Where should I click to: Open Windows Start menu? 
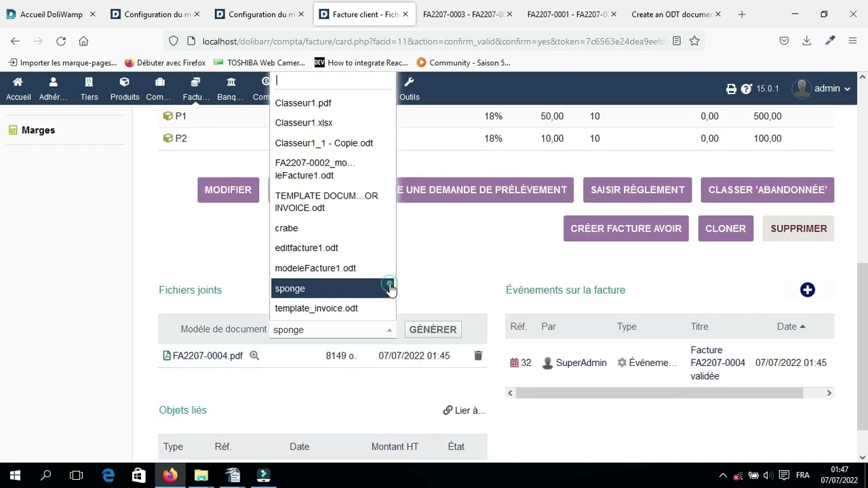pos(15,476)
